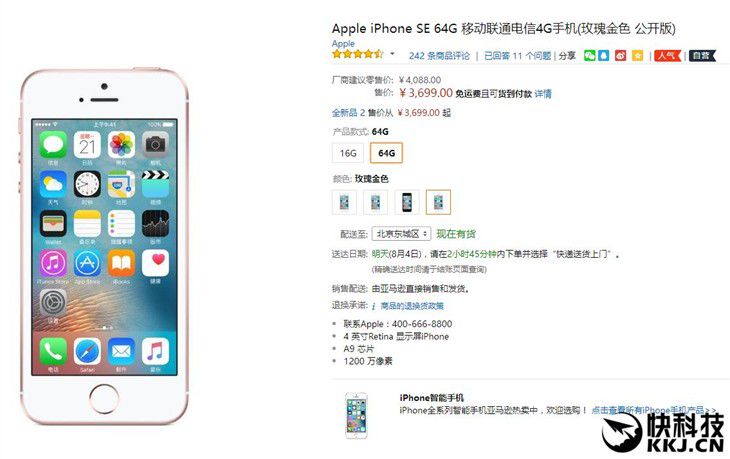Click the 详情 shipping details link
Image resolution: width=730 pixels, height=459 pixels.
pos(543,94)
